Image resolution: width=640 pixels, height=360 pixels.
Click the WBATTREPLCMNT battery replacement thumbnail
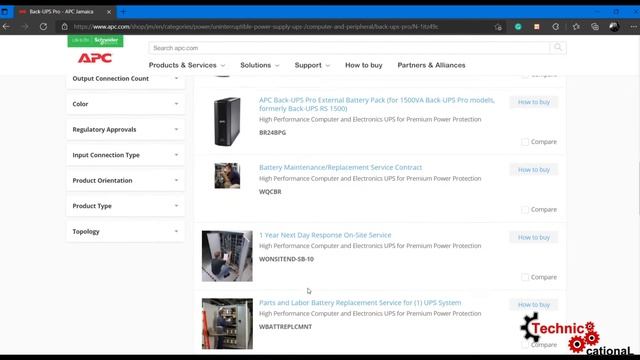click(227, 324)
